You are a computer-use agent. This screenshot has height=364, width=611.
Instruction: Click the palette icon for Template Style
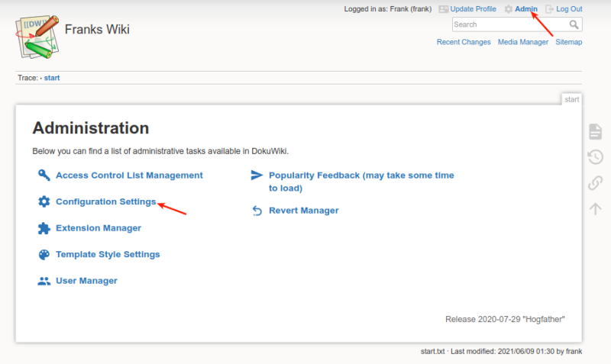[x=44, y=255]
